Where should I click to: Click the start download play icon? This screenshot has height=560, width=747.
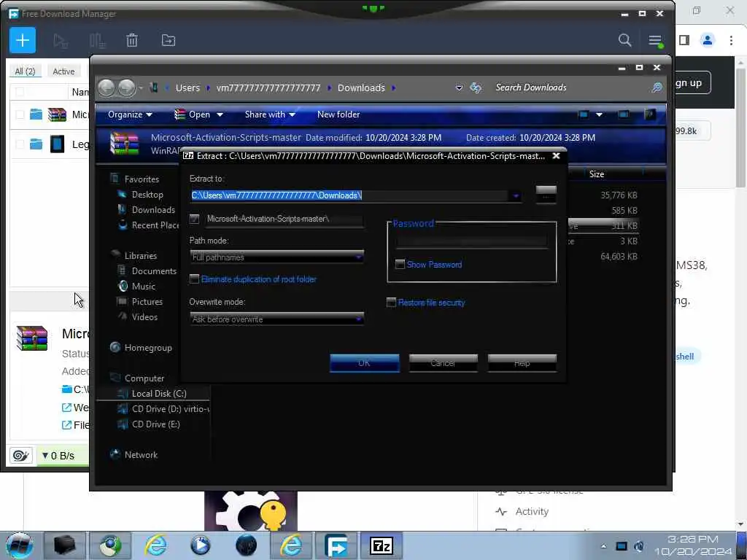pos(60,41)
